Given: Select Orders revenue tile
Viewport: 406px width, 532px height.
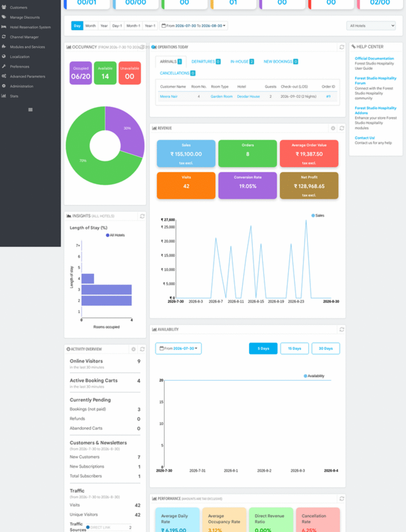Looking at the screenshot, I should tap(248, 154).
